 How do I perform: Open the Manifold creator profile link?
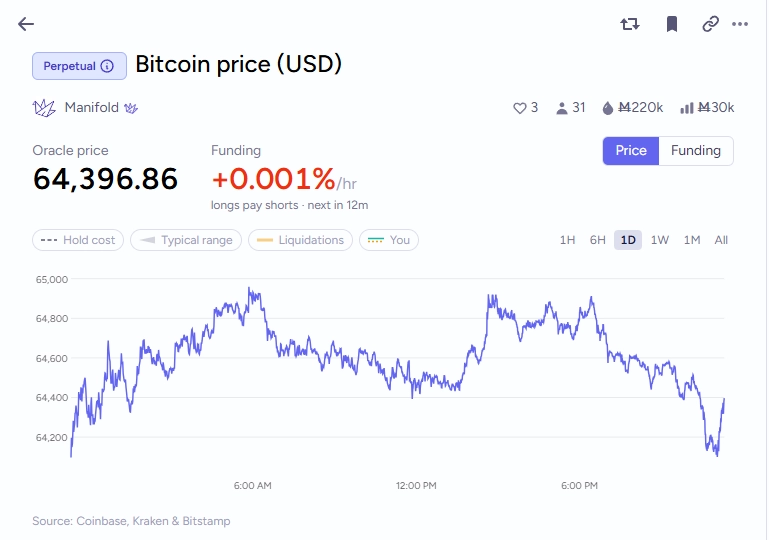coord(92,107)
